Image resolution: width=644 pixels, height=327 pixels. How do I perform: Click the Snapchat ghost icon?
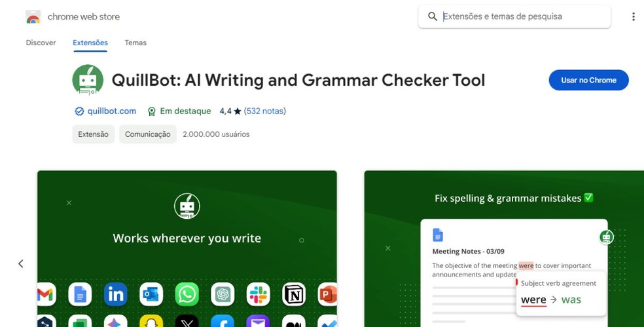click(x=151, y=321)
